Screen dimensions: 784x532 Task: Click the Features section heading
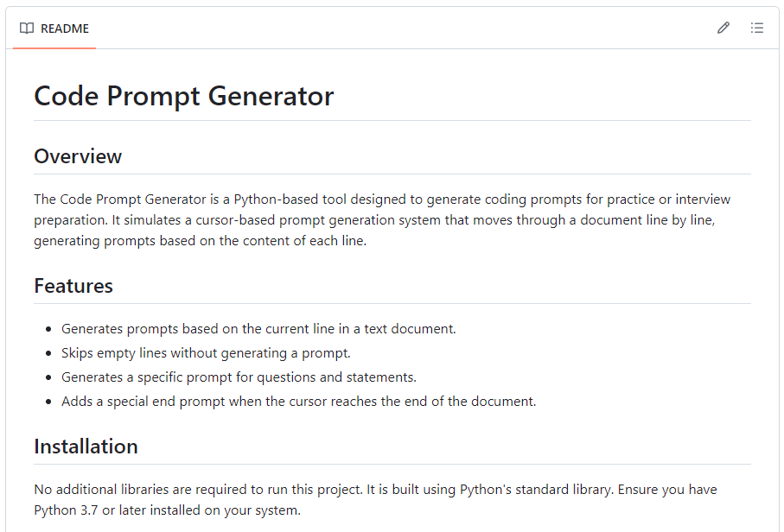click(73, 286)
